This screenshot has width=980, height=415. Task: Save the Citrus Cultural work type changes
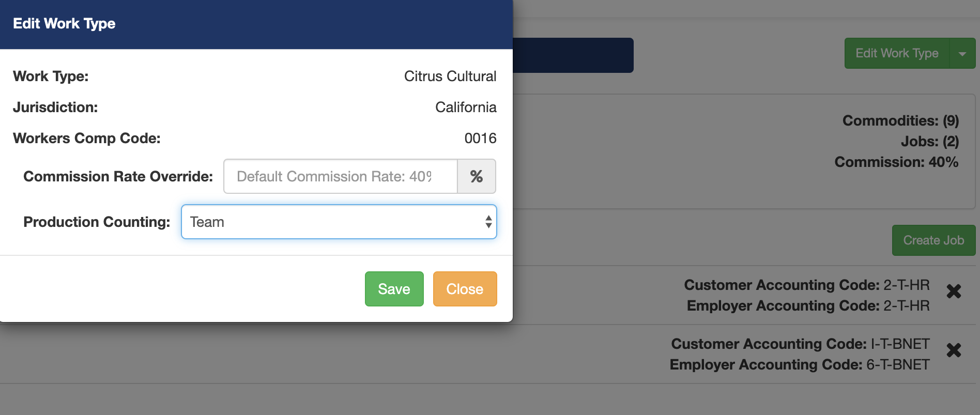(x=394, y=289)
